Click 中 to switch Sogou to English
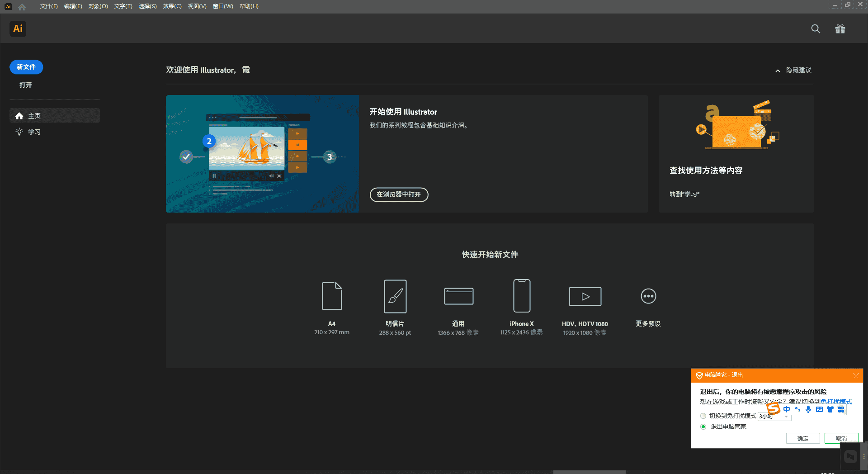This screenshot has width=868, height=474. pyautogui.click(x=787, y=409)
